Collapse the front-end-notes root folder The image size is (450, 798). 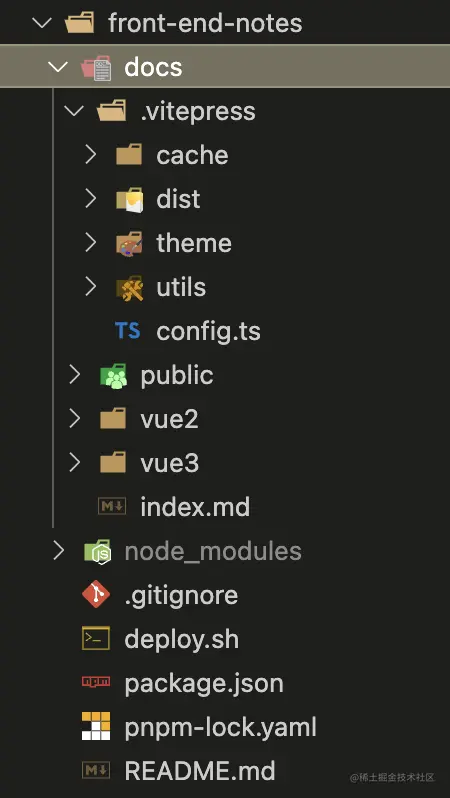tap(41, 23)
